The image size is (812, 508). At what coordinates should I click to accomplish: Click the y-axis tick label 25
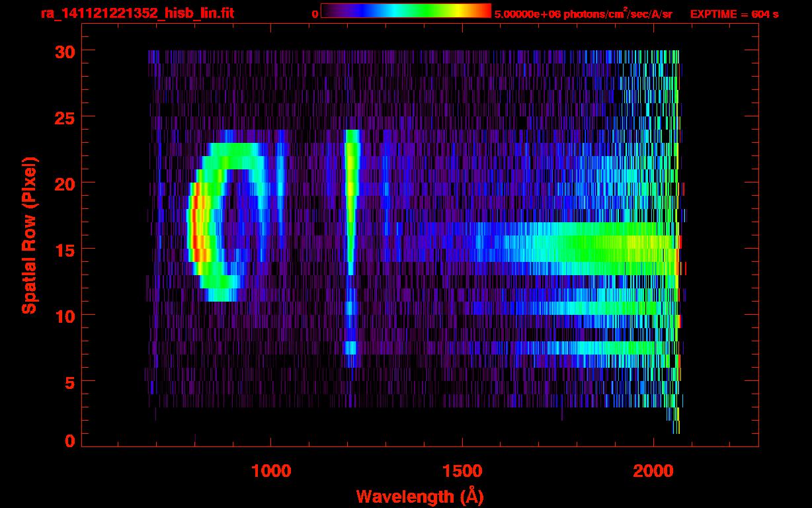click(x=64, y=117)
